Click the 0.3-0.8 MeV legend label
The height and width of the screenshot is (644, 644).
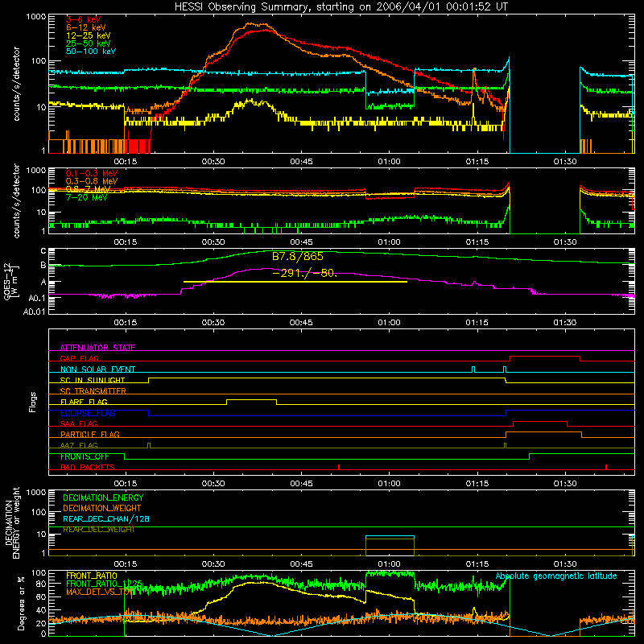tap(92, 181)
